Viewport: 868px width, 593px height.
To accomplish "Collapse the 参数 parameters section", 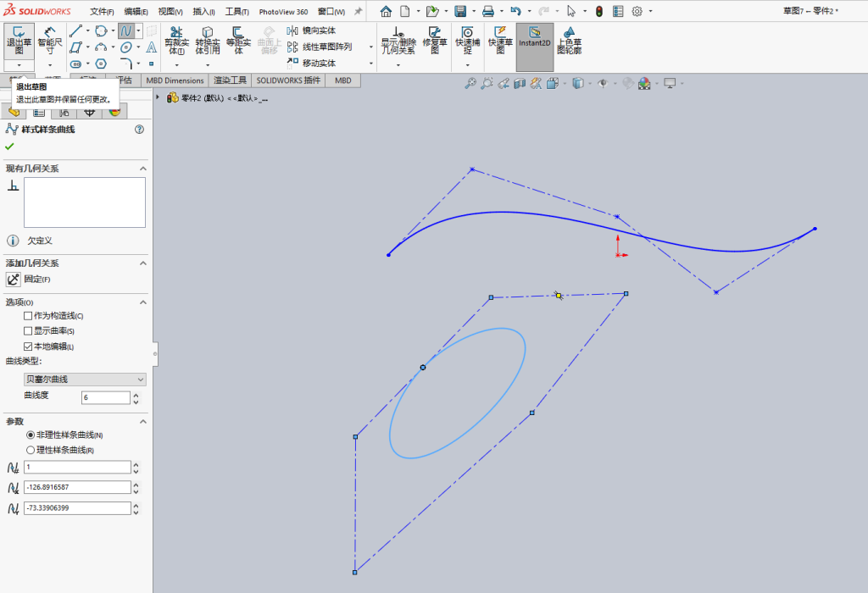I will point(142,422).
